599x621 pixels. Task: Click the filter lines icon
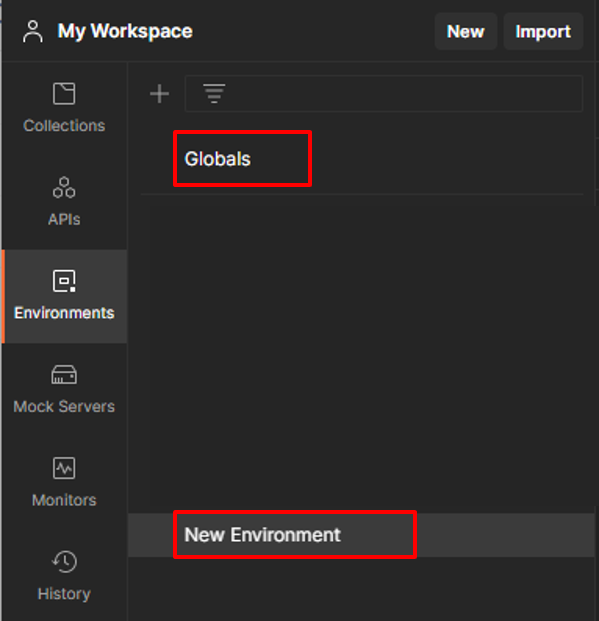point(214,93)
